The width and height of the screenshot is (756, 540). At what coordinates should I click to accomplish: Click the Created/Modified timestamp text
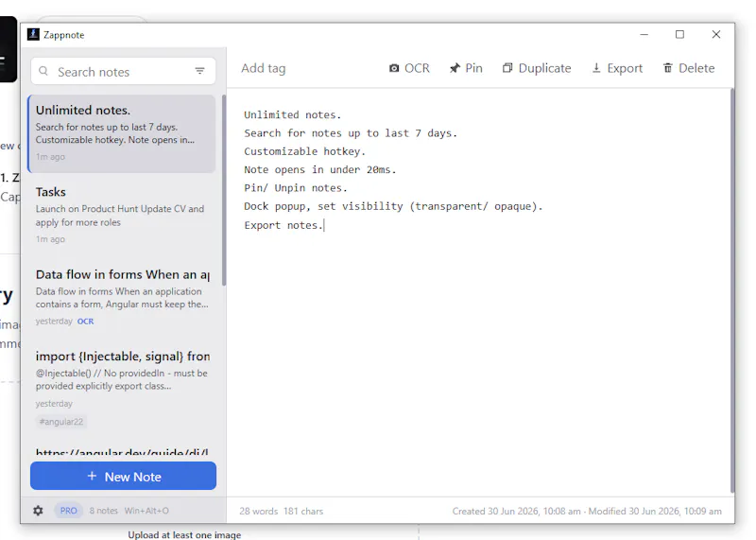587,511
